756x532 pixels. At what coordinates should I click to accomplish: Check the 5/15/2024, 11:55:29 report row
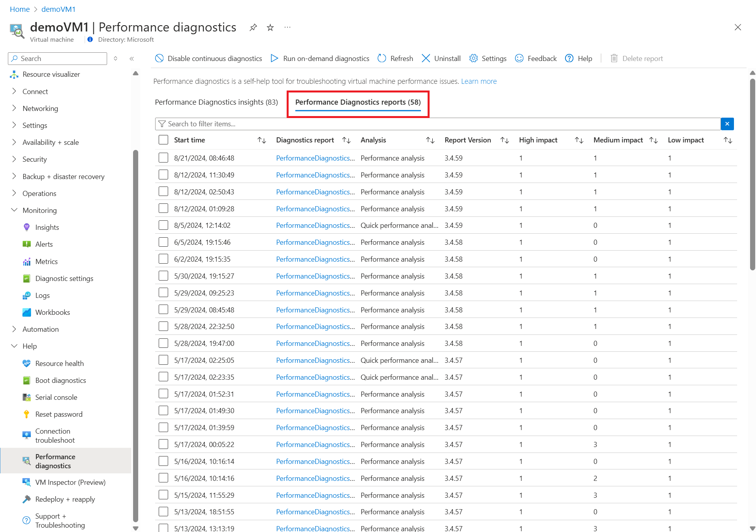click(x=163, y=495)
